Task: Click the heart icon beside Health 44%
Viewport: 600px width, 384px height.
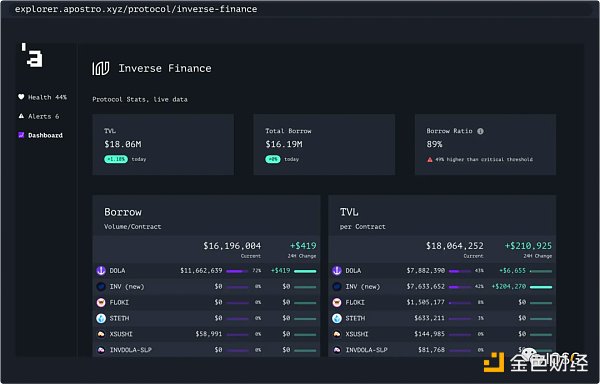Action: pyautogui.click(x=21, y=97)
